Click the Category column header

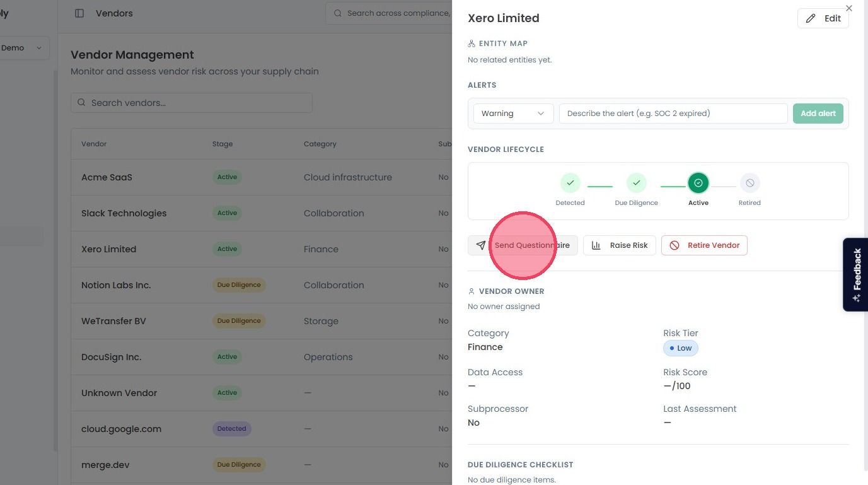coord(320,144)
